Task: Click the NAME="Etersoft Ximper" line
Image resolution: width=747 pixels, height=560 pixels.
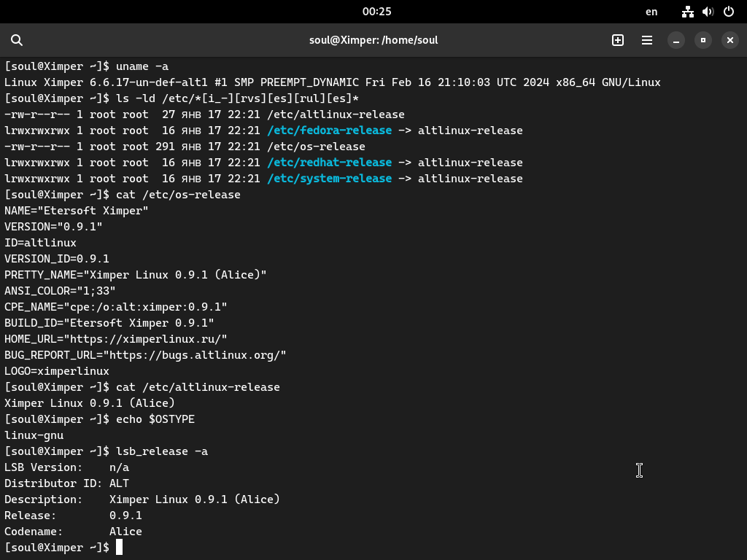Action: click(76, 211)
